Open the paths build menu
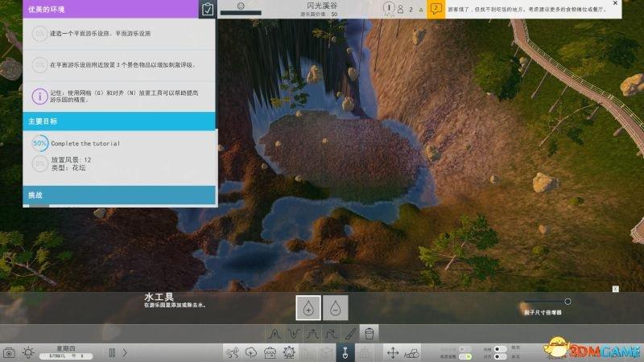Viewport: 644px width, 362px height. tap(232, 352)
